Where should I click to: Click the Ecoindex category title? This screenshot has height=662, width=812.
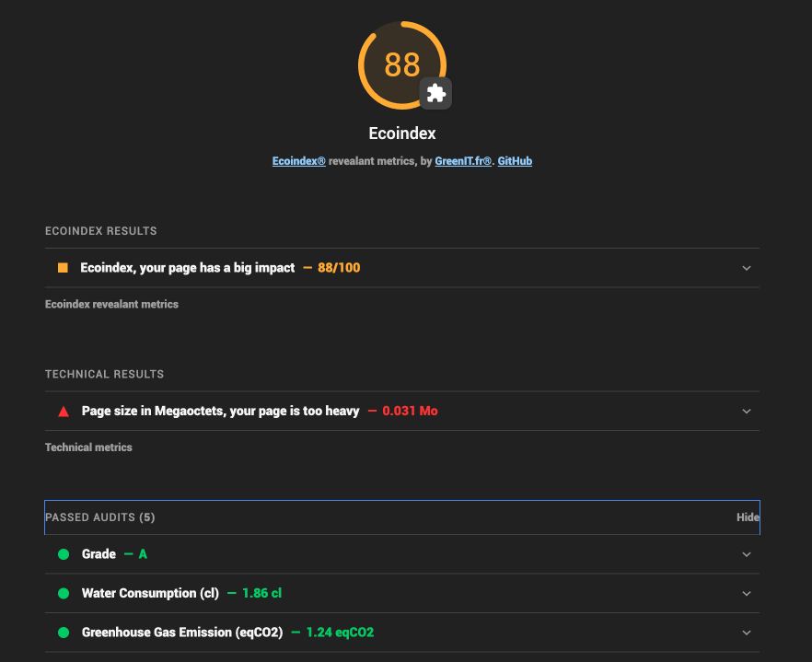pos(401,134)
